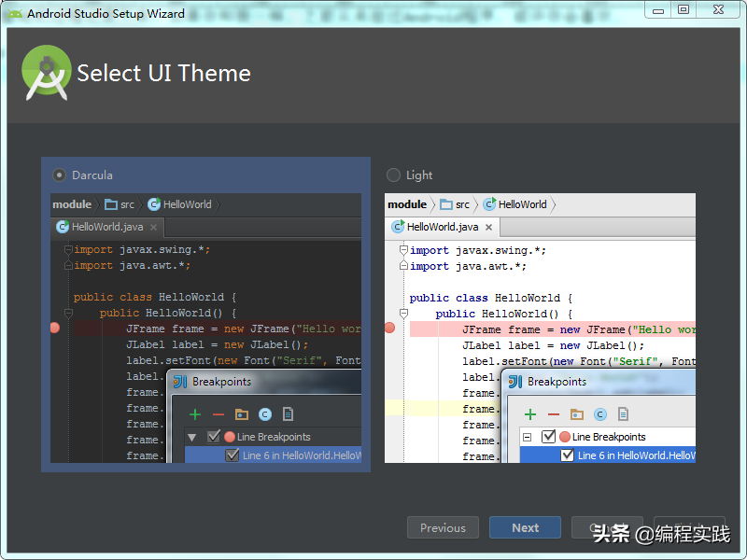Toggle Line 6 checkbox in Darcula preview
This screenshot has height=560, width=747.
click(233, 455)
